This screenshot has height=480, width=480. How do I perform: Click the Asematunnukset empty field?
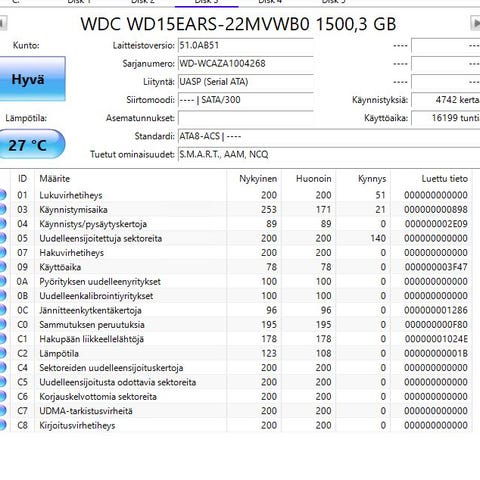click(x=246, y=118)
